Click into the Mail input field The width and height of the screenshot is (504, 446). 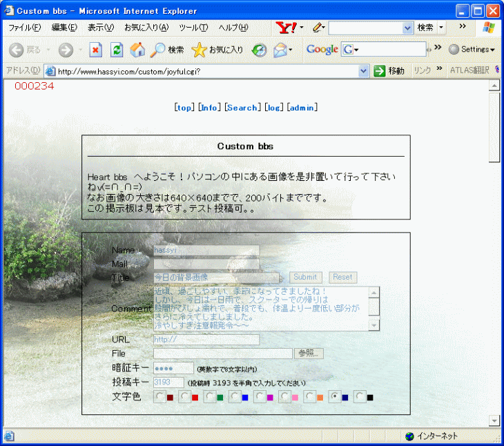[x=206, y=264]
